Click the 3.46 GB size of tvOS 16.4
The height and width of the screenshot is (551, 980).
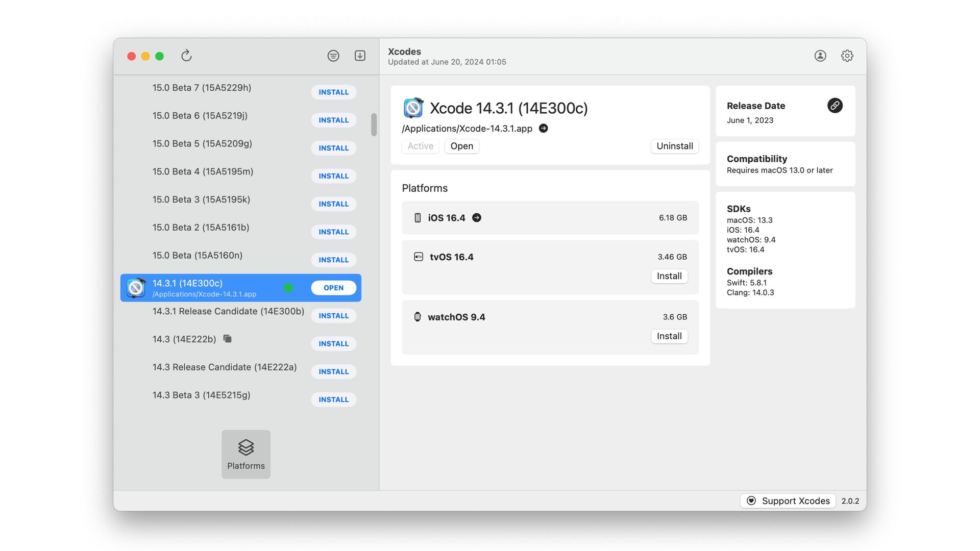point(672,257)
